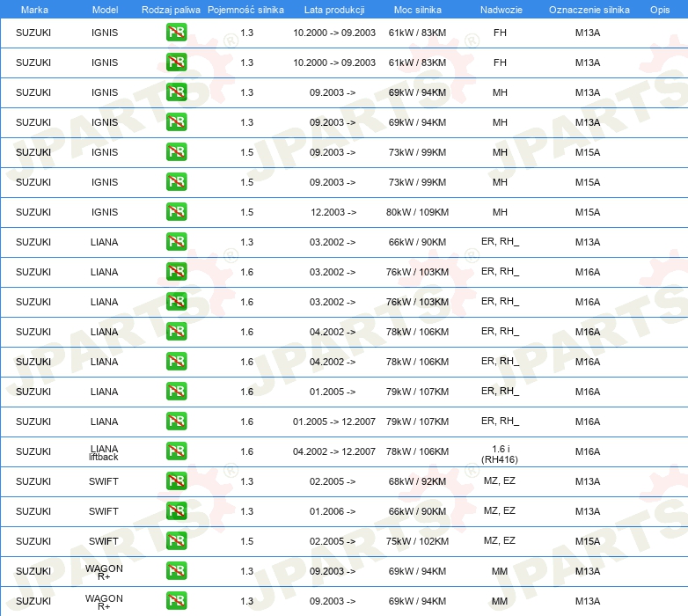The image size is (688, 616).
Task: Click the fuel icon in the SWIFT 01.2006 row
Action: click(176, 511)
